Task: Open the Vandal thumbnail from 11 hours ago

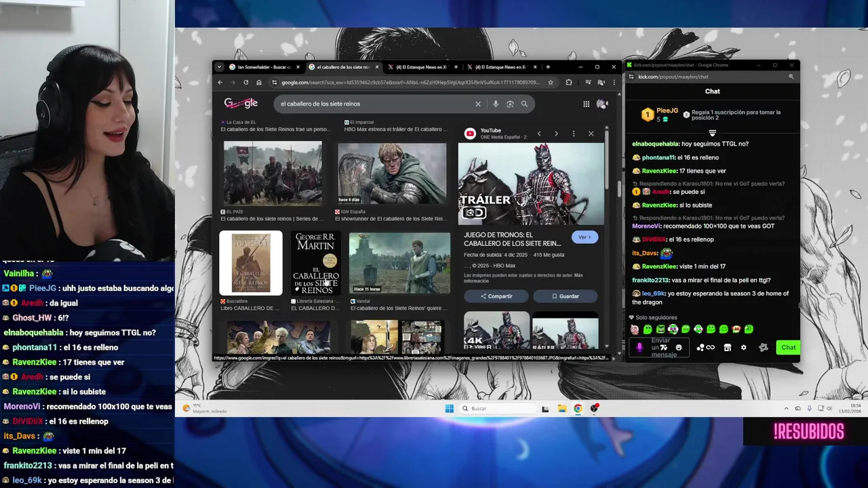Action: (399, 263)
